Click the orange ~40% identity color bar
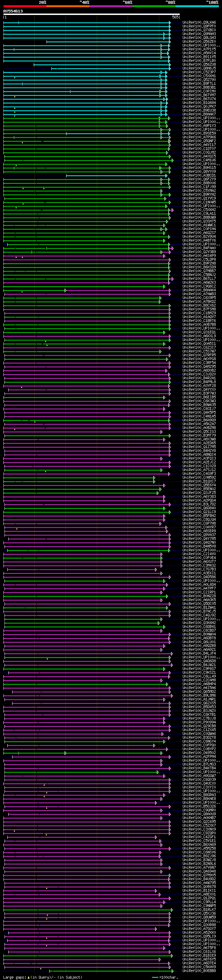This screenshot has width=222, height=980. pos(68,7)
